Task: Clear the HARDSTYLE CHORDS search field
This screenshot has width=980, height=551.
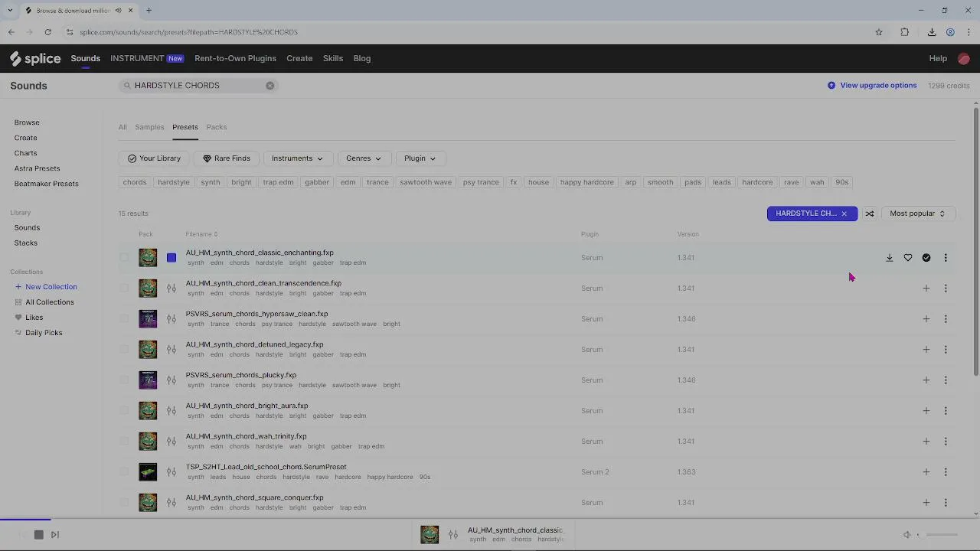Action: [x=269, y=86]
